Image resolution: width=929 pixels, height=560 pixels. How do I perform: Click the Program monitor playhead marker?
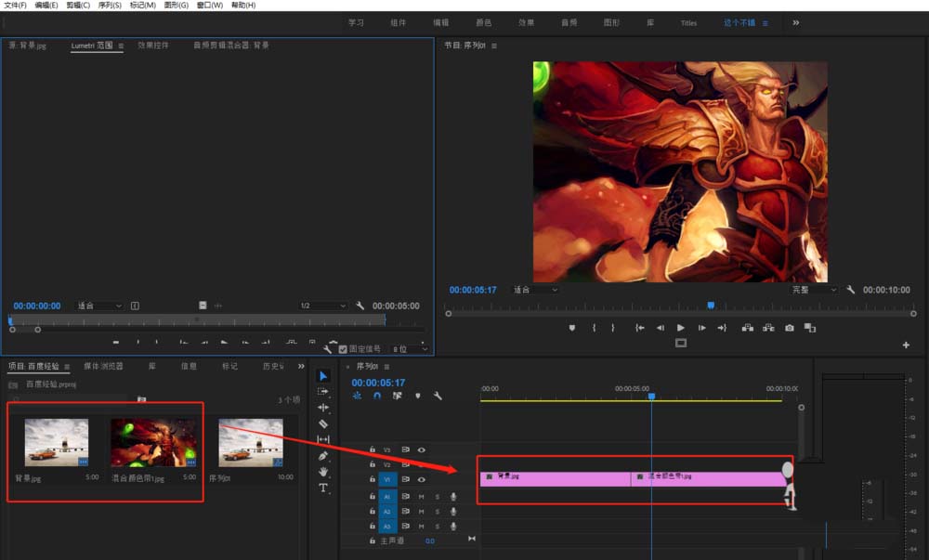pos(711,306)
